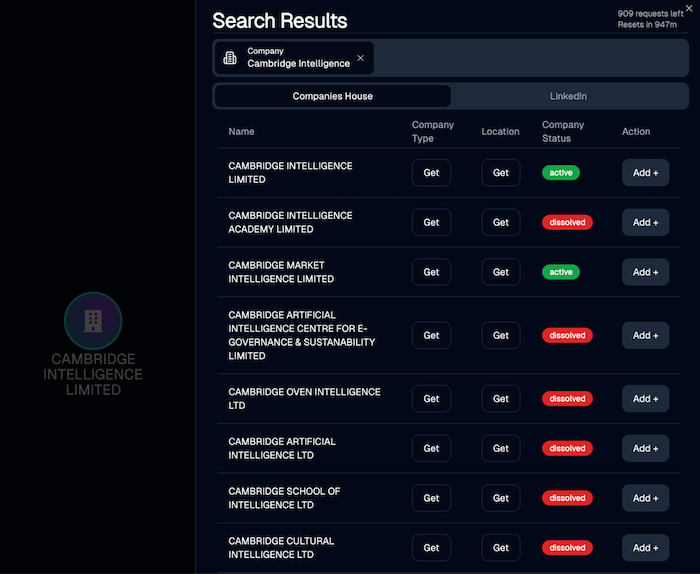Click the Action column header

636,132
